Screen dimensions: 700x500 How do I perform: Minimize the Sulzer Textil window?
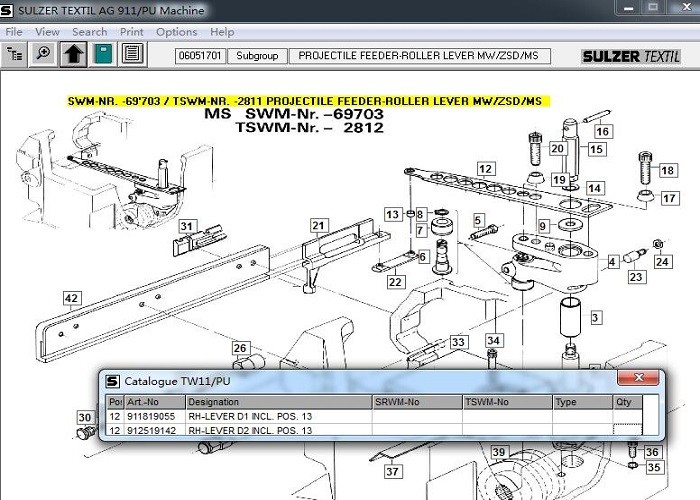(629, 8)
